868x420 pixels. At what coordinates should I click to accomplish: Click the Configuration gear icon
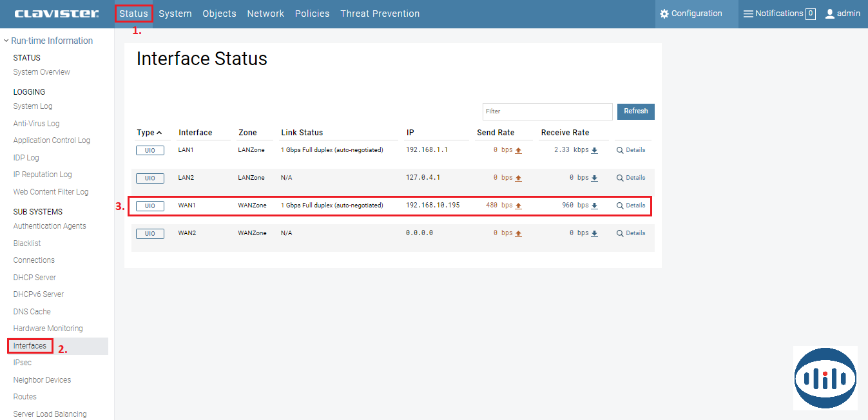pyautogui.click(x=664, y=14)
